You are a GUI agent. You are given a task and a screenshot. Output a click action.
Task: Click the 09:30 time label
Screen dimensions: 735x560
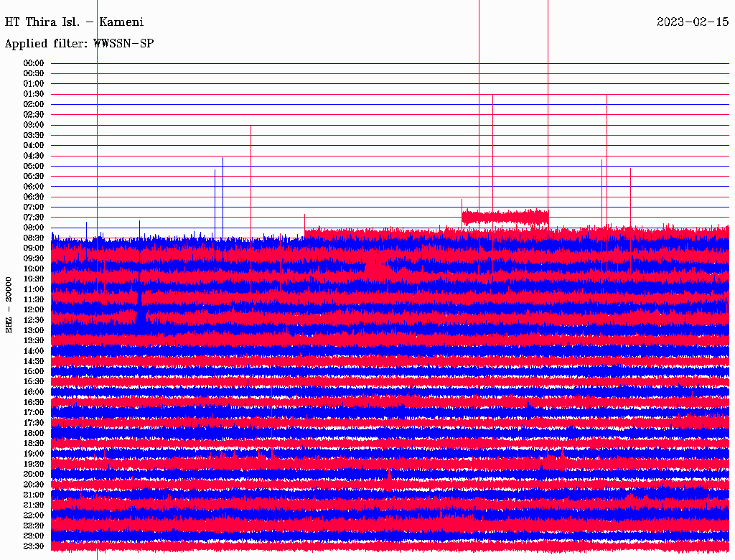pyautogui.click(x=34, y=258)
